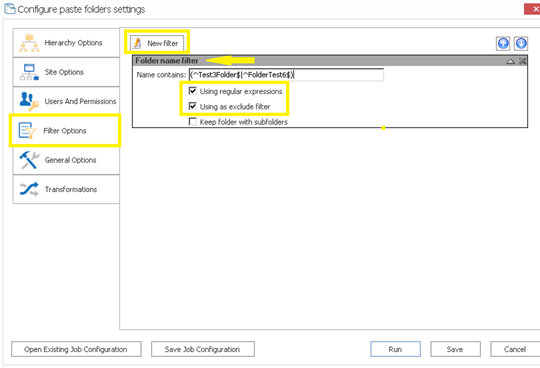Click the Site Options network icon
Image resolution: width=540 pixels, height=368 pixels.
pos(29,72)
